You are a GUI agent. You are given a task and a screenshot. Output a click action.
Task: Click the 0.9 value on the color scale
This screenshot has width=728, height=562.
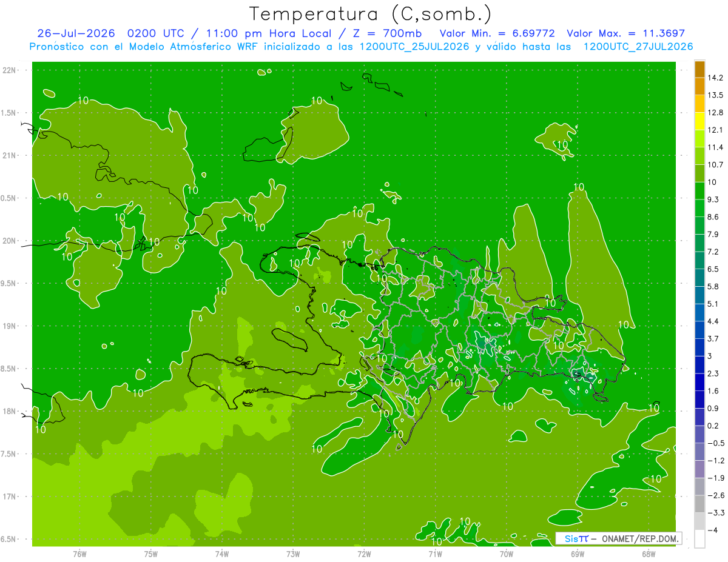pyautogui.click(x=713, y=408)
